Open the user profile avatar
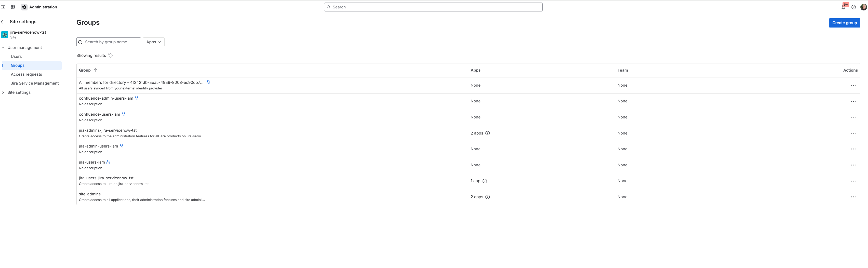 [863, 7]
